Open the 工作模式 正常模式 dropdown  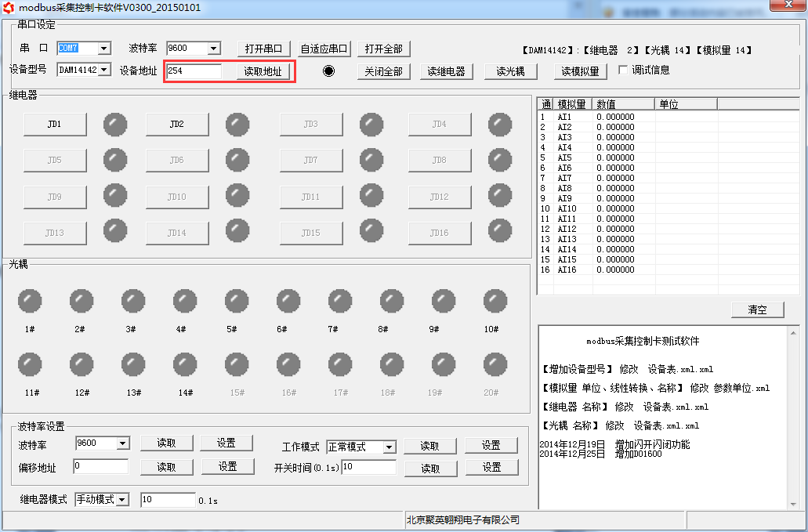pos(390,447)
